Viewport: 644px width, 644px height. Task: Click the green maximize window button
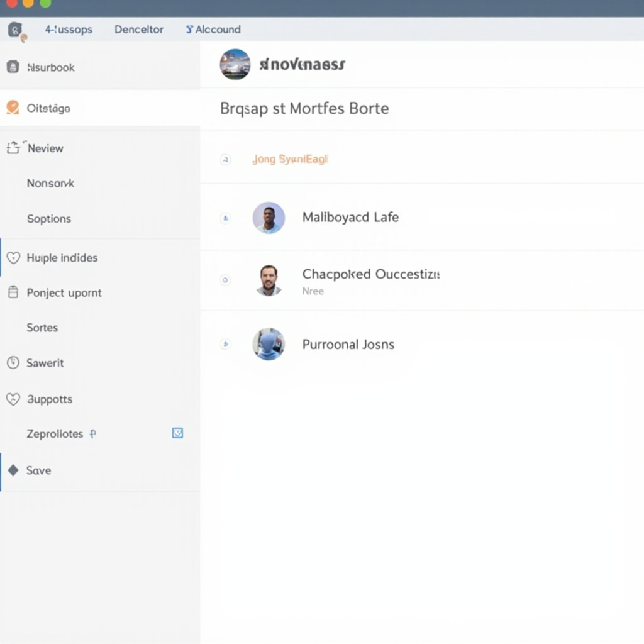click(45, 3)
